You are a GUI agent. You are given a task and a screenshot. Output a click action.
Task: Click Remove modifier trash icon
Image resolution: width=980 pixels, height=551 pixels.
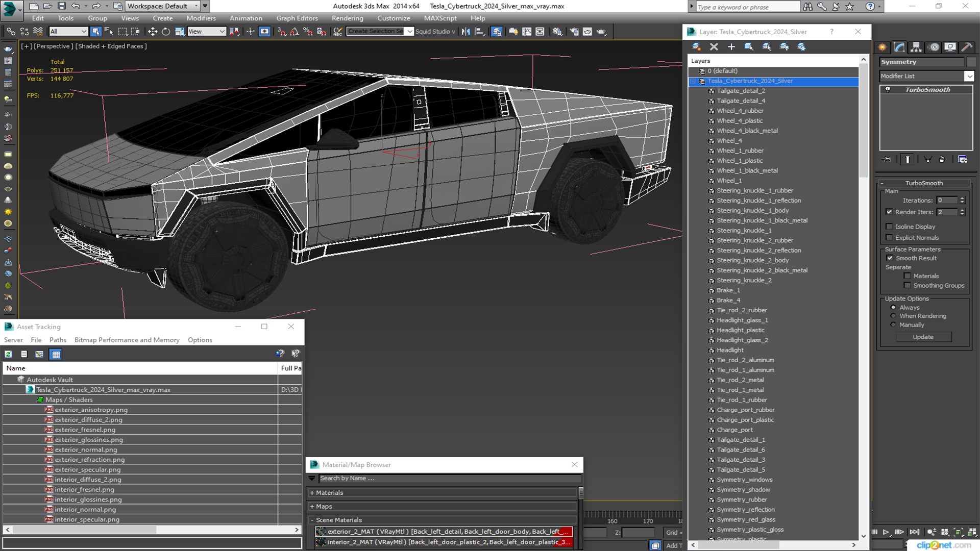pyautogui.click(x=942, y=160)
